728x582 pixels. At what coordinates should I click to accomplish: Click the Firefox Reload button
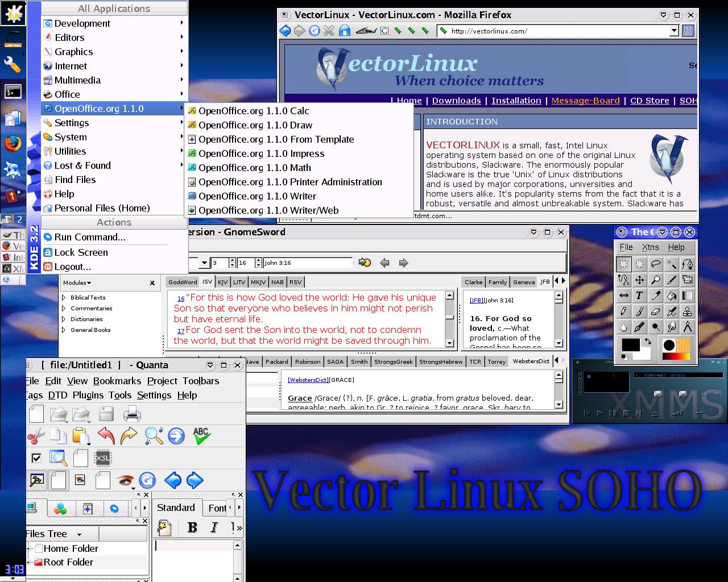(x=315, y=31)
